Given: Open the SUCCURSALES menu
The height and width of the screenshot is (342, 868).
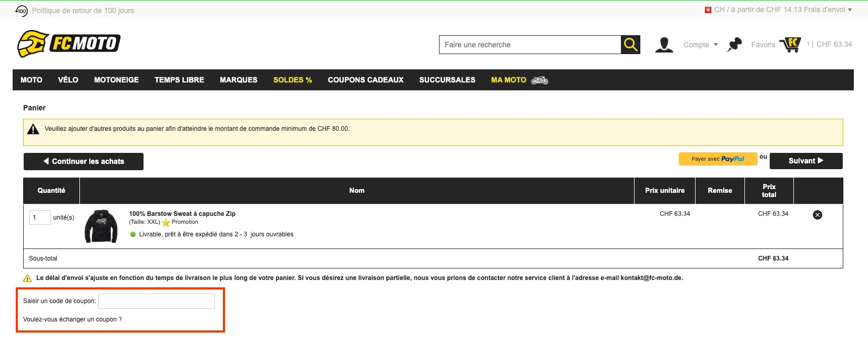Looking at the screenshot, I should pos(447,80).
